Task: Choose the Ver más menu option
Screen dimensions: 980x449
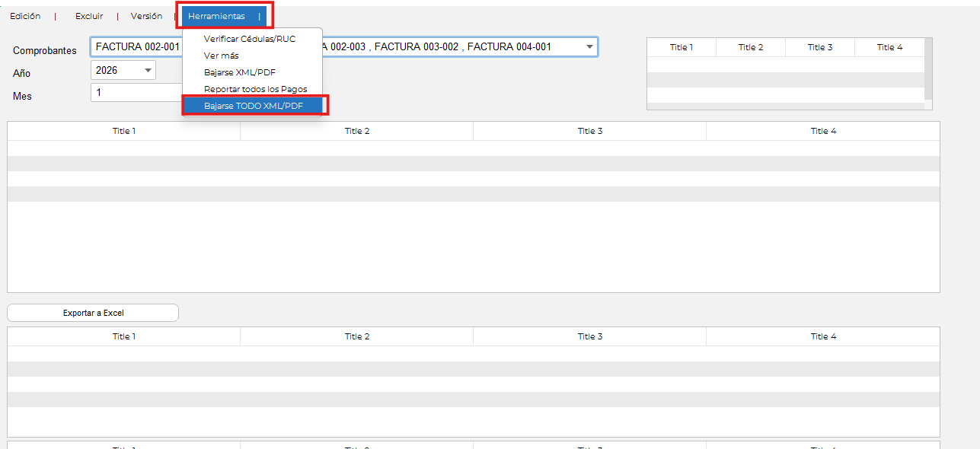Action: tap(221, 56)
